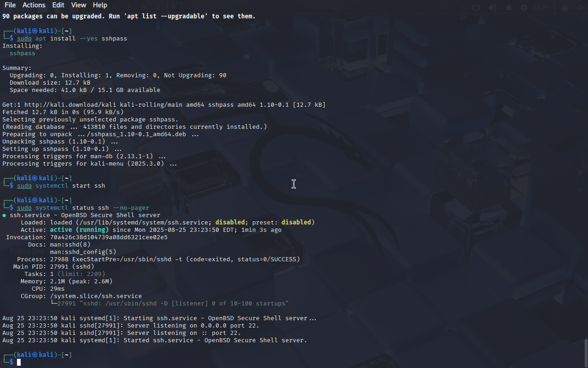Click the notification bell icon
This screenshot has height=368, width=588.
coord(509,8)
